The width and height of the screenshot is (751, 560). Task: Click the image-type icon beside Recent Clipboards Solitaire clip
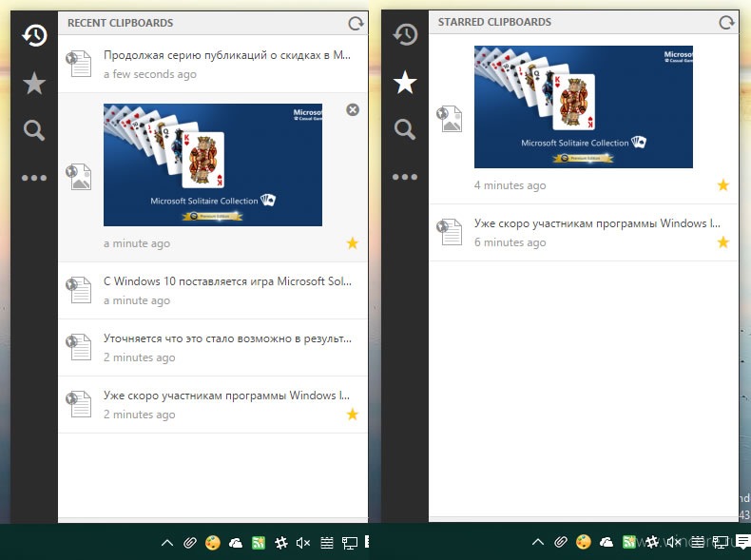click(79, 177)
